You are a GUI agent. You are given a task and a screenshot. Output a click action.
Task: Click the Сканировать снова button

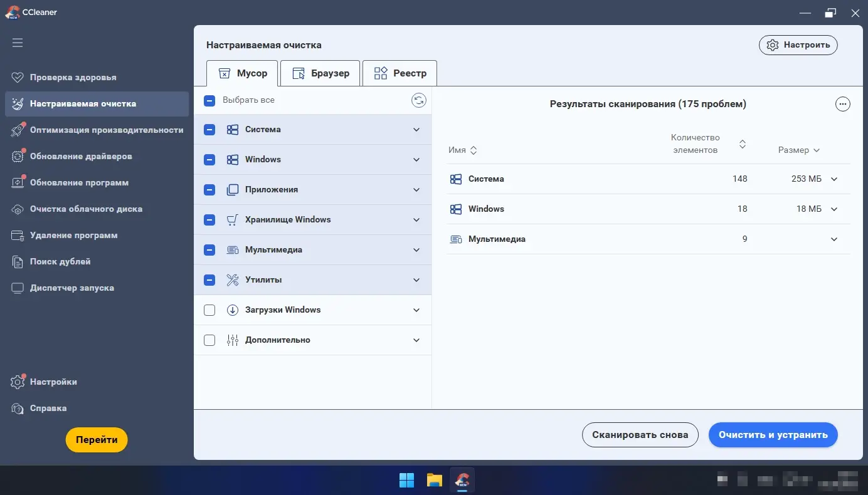tap(640, 435)
